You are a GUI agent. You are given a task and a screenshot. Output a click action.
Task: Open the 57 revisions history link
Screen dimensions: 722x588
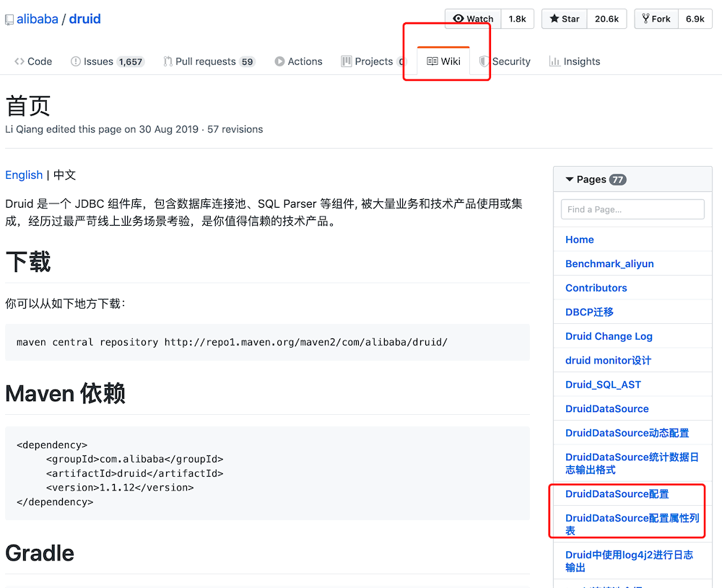click(x=235, y=129)
